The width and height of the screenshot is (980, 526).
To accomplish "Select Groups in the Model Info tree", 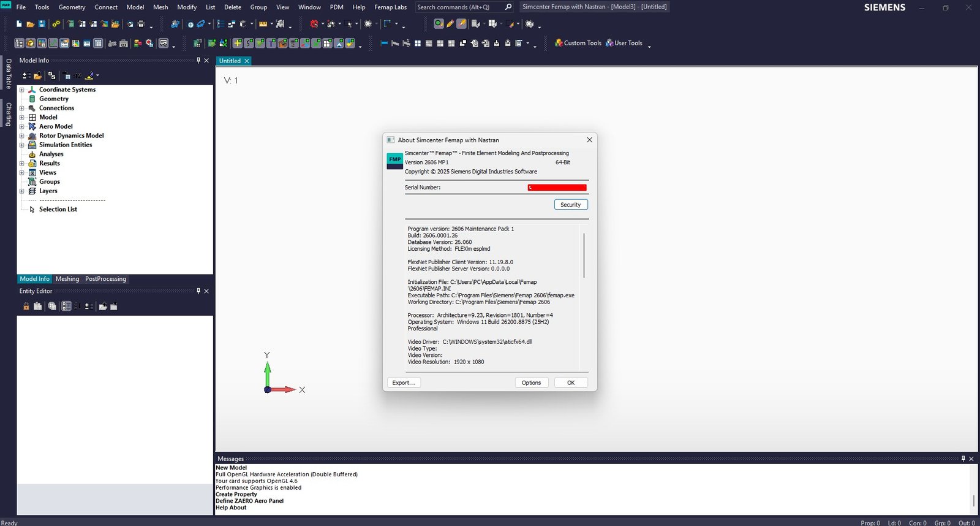I will [x=50, y=181].
